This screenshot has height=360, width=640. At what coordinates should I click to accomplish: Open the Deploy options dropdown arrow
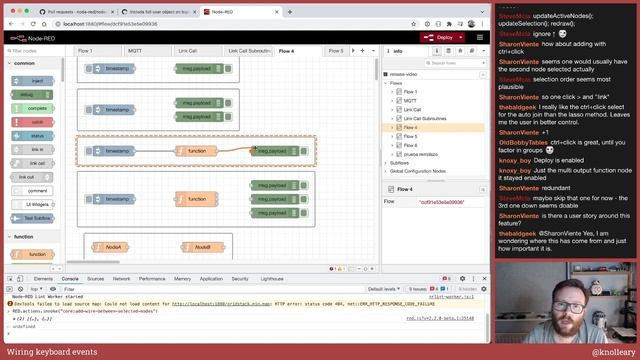pos(461,38)
